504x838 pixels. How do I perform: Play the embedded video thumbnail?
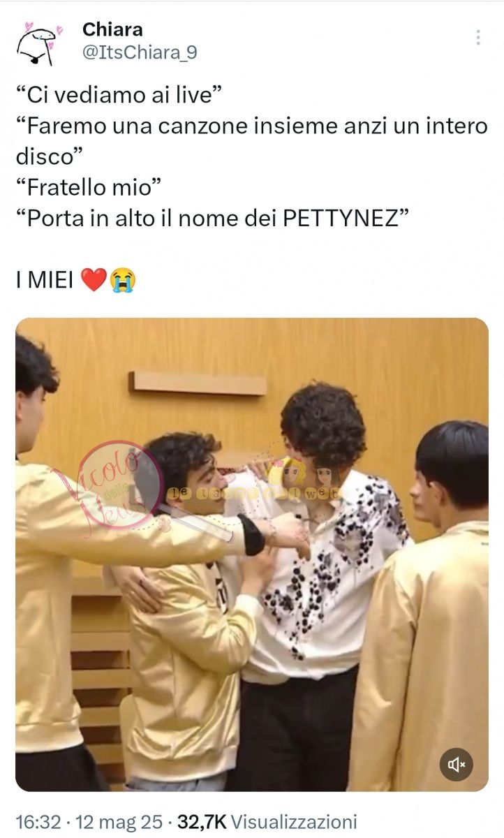coord(252,554)
